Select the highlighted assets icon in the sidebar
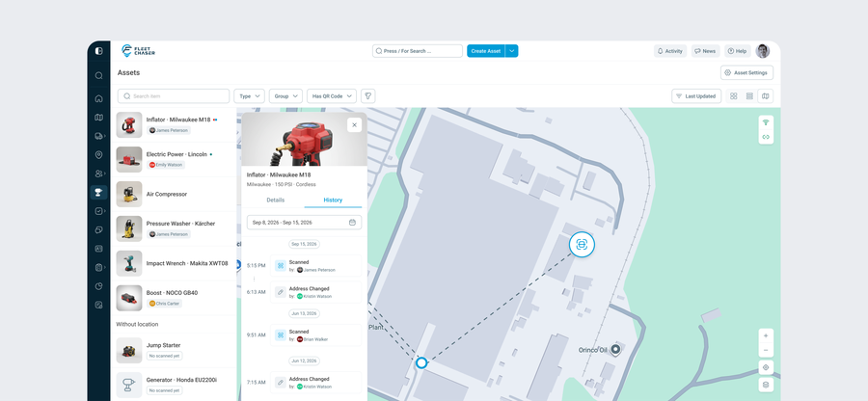This screenshot has width=868, height=401. tap(98, 193)
